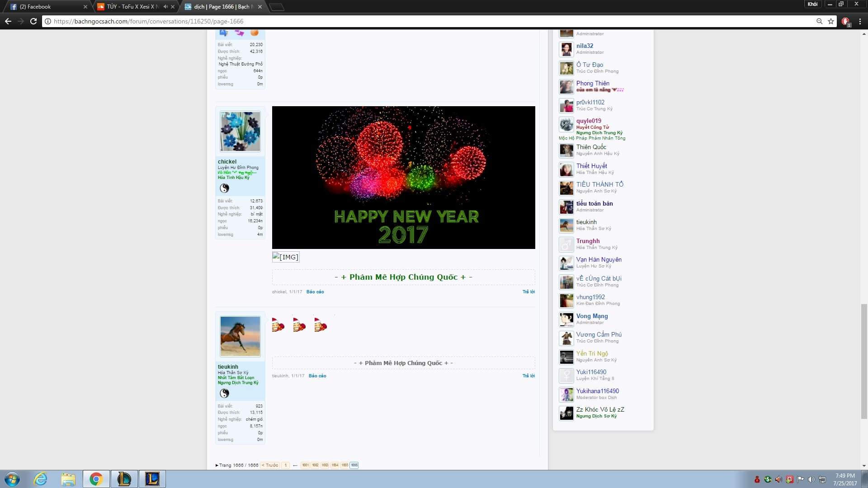Click the taskbar volume speaker icon
Screen dimensions: 868x488
(811, 479)
